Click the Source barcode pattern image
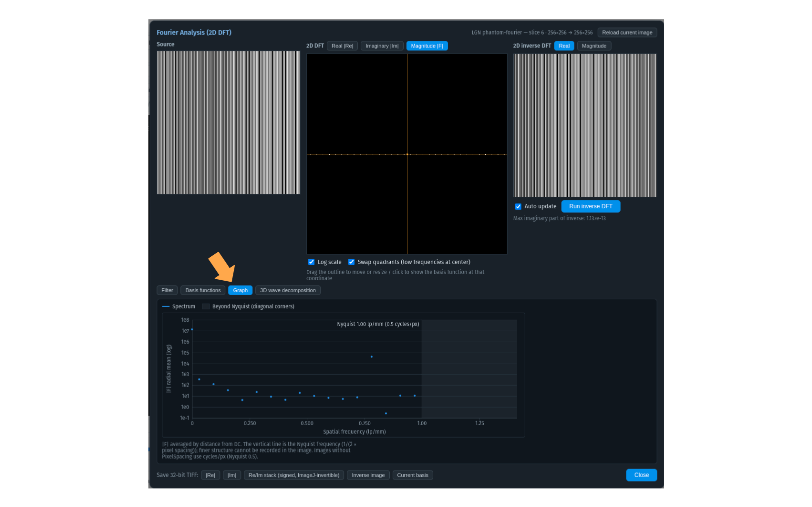Viewport: 812px width, 507px height. [228, 122]
